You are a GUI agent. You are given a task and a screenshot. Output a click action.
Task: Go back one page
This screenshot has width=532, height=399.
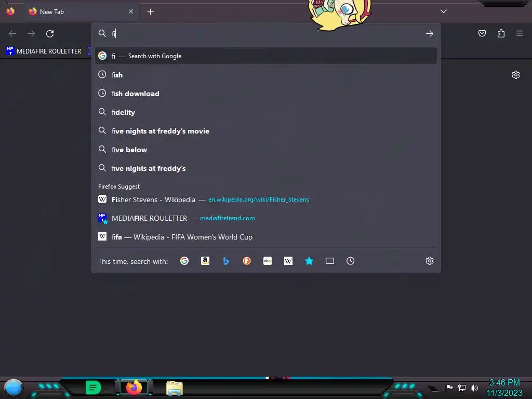click(x=12, y=34)
